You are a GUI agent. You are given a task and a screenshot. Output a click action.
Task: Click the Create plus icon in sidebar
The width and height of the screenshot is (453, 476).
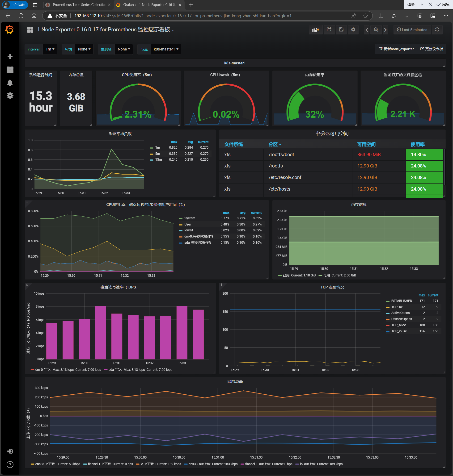click(10, 56)
